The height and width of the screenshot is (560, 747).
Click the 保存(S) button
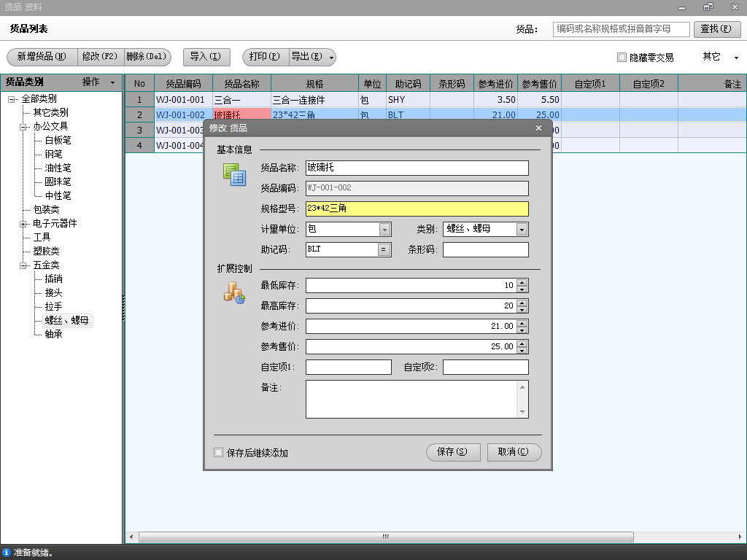pos(453,452)
